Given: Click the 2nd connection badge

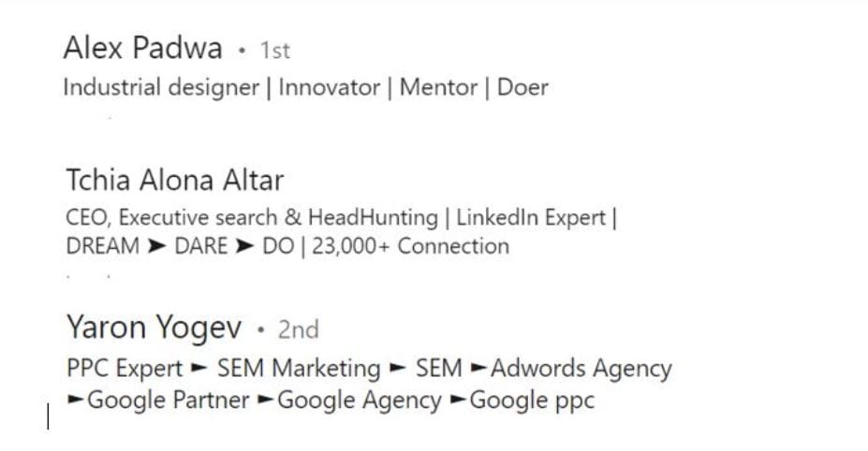Looking at the screenshot, I should [299, 329].
